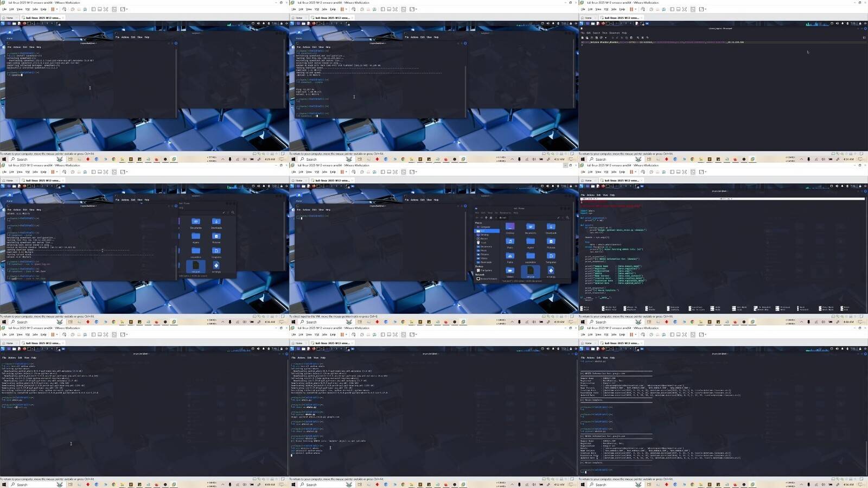Open Mousepad's Search menu in the Mousepad screenshot

(596, 33)
